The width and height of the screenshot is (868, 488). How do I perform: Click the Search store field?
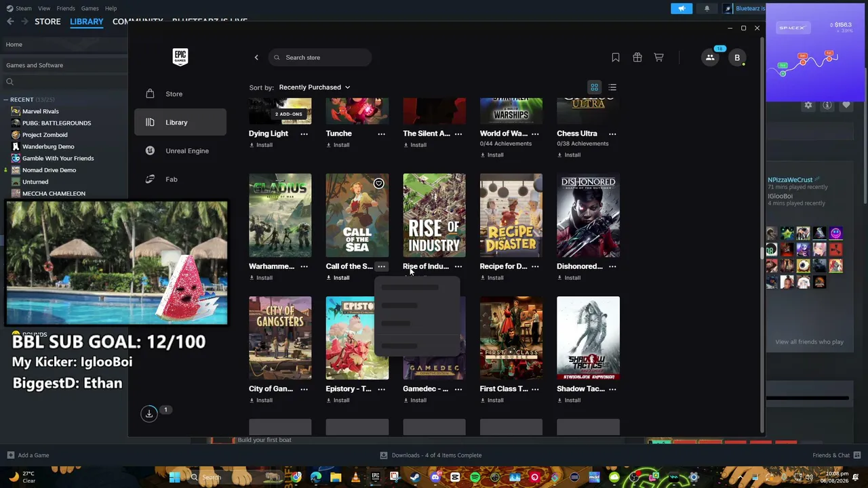tap(320, 58)
